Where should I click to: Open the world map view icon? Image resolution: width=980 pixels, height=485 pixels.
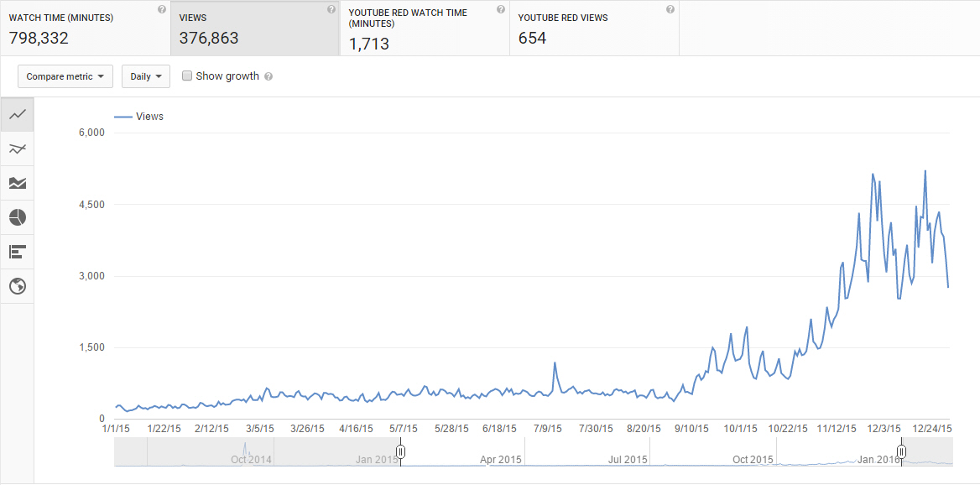click(x=17, y=286)
